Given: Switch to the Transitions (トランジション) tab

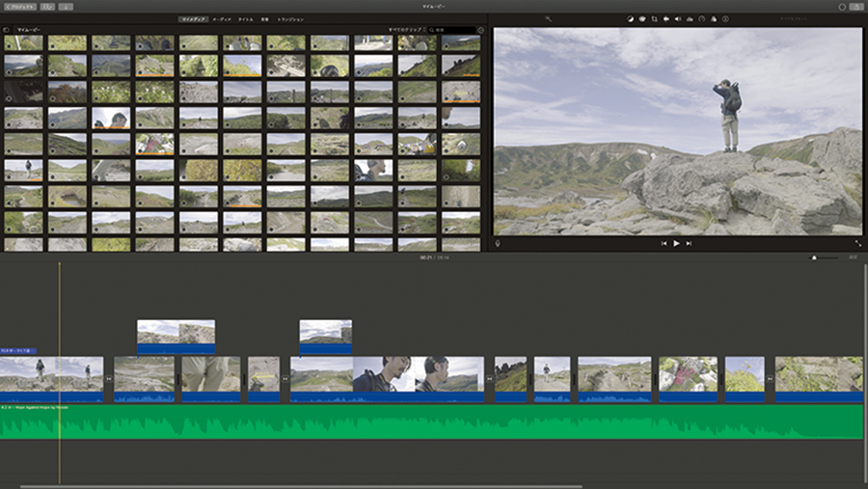Looking at the screenshot, I should (289, 18).
